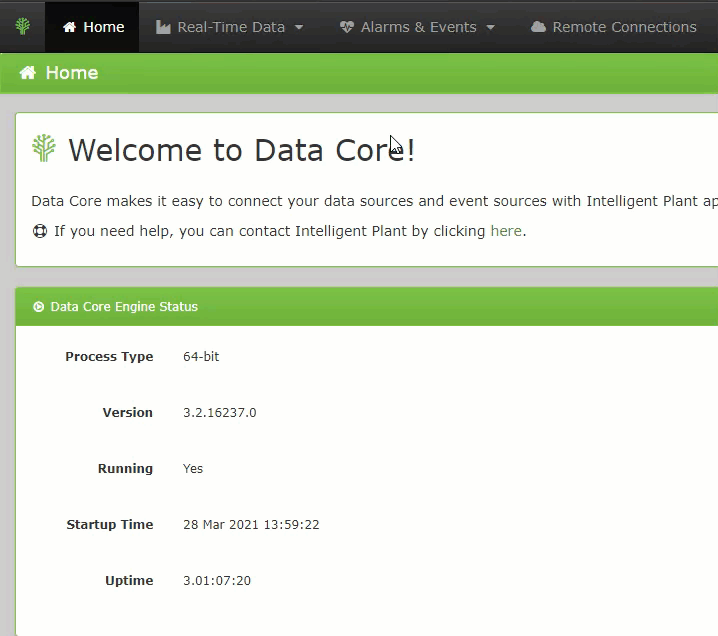Select the Version label
The height and width of the screenshot is (636, 718).
pyautogui.click(x=128, y=413)
